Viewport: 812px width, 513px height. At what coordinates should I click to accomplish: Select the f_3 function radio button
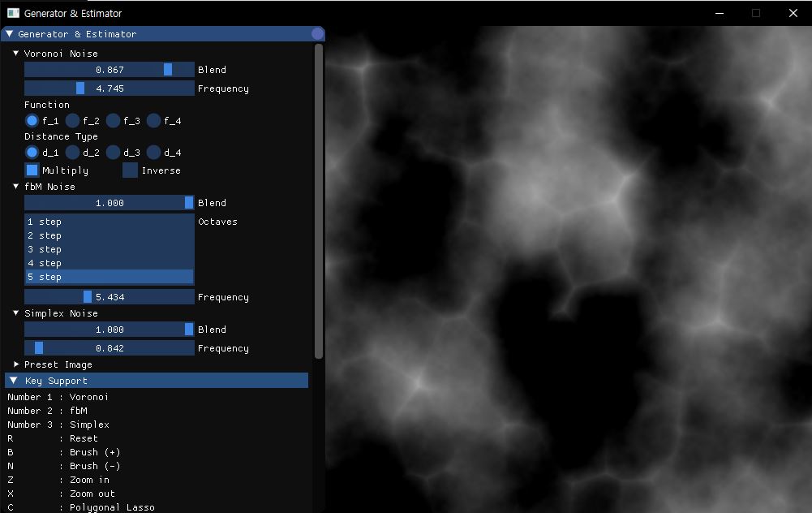pyautogui.click(x=113, y=121)
